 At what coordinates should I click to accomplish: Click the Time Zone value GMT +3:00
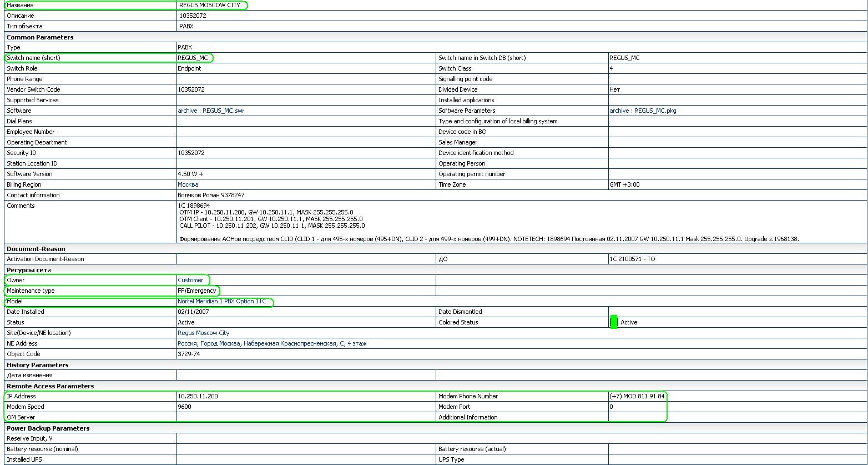point(624,184)
